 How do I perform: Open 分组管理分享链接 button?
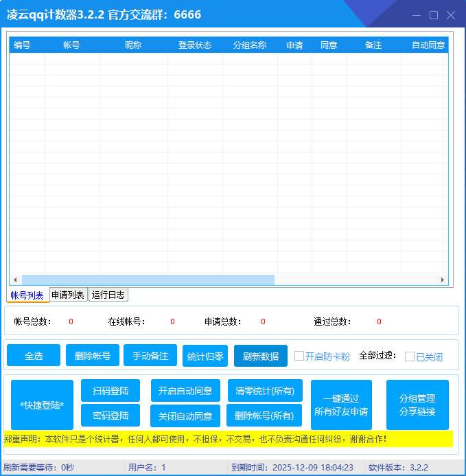[x=417, y=405]
